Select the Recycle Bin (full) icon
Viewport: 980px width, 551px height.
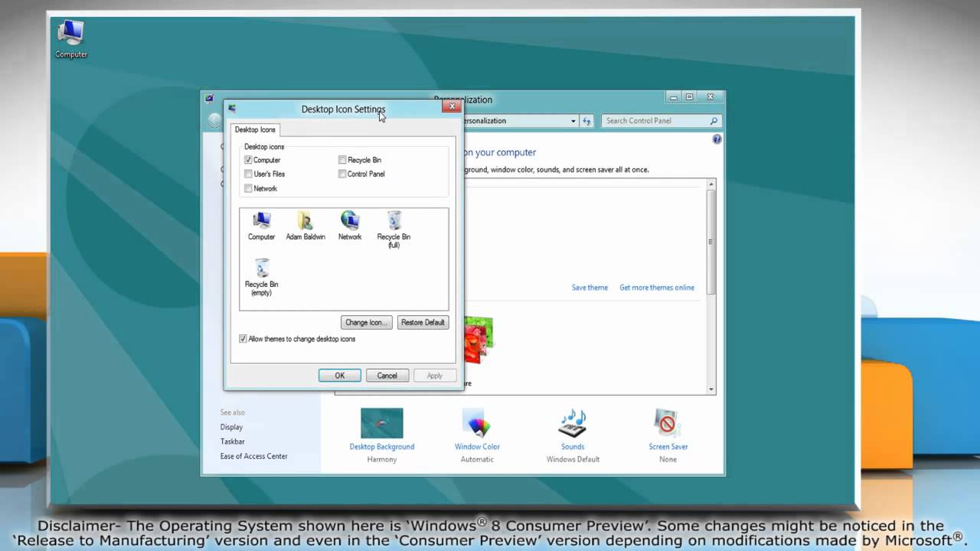point(394,230)
